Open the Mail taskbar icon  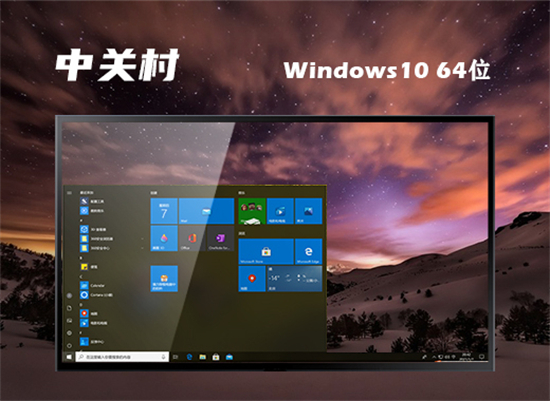[229, 357]
